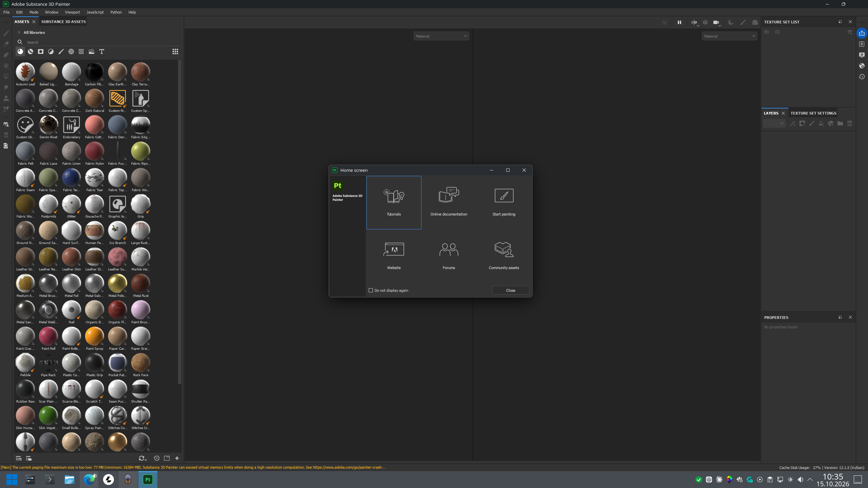Filter assets by filters half-circle icon
The image size is (868, 488).
(51, 52)
